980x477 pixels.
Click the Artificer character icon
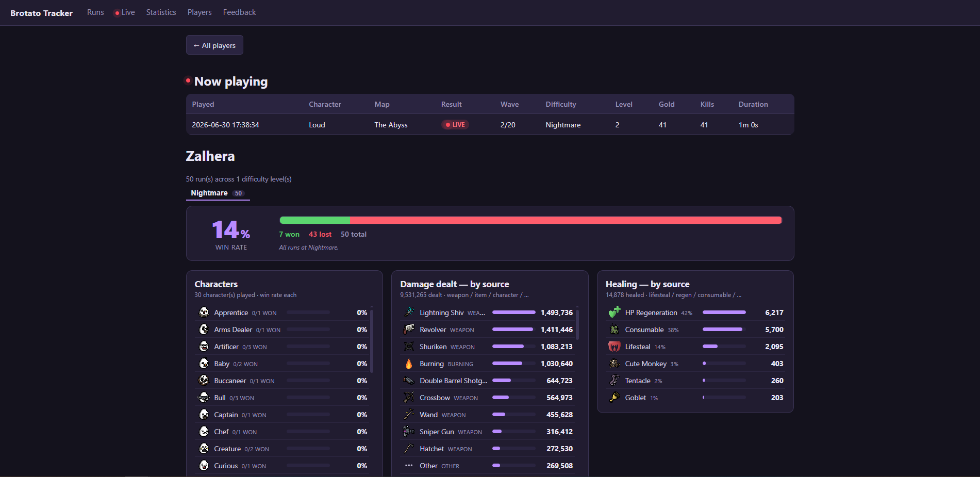pyautogui.click(x=204, y=346)
